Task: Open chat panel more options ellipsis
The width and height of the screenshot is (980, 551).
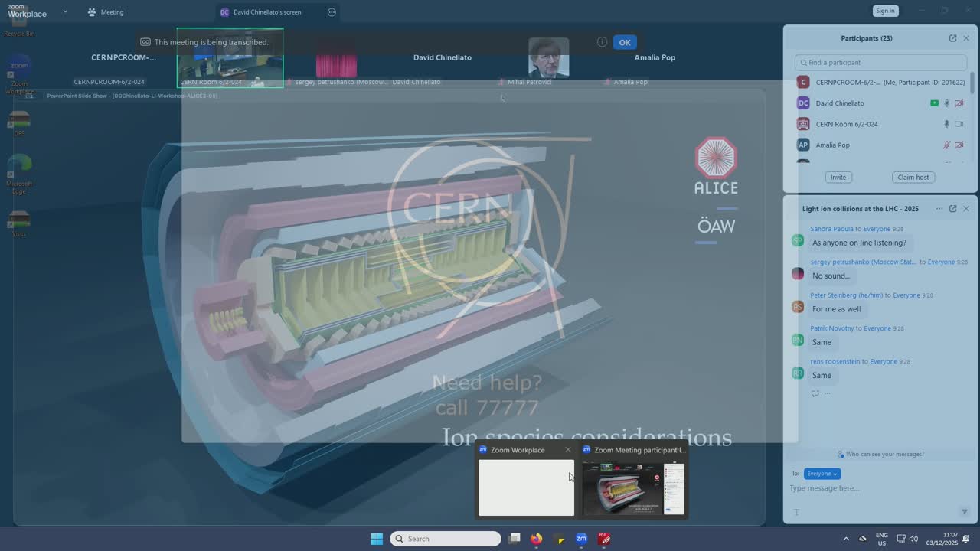Action: (x=939, y=208)
